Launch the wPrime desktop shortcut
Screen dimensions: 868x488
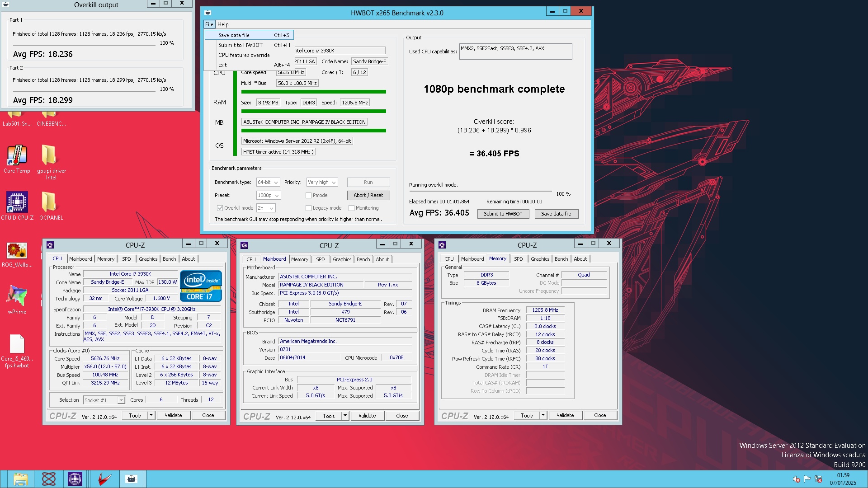pos(17,299)
